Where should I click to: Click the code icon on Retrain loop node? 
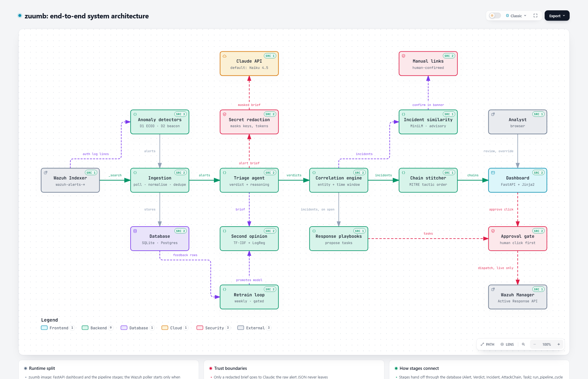225,289
